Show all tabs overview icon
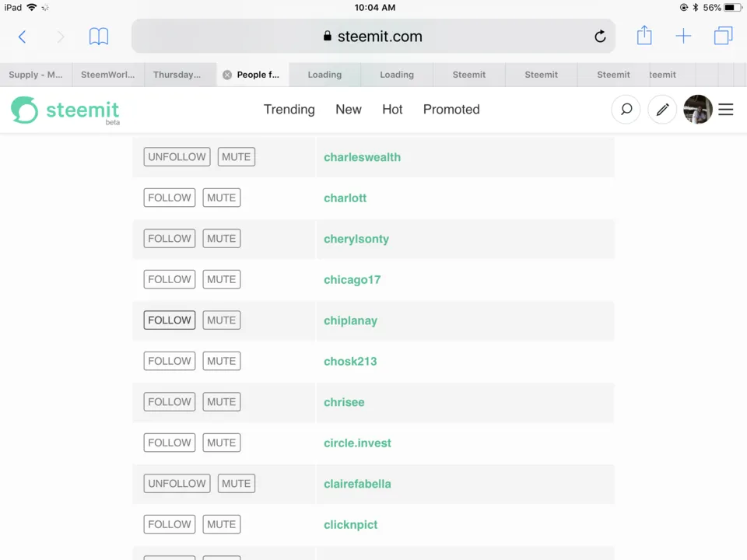 point(723,36)
